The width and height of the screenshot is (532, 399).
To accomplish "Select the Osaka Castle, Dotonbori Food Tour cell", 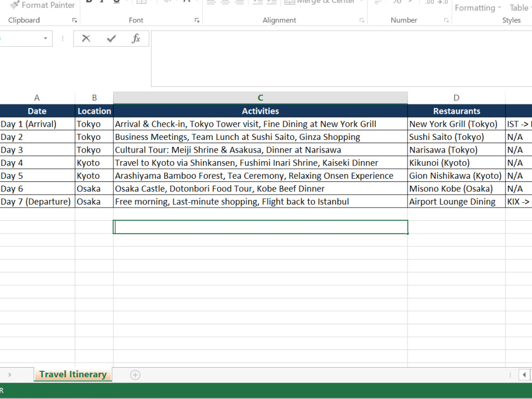I will coord(260,188).
